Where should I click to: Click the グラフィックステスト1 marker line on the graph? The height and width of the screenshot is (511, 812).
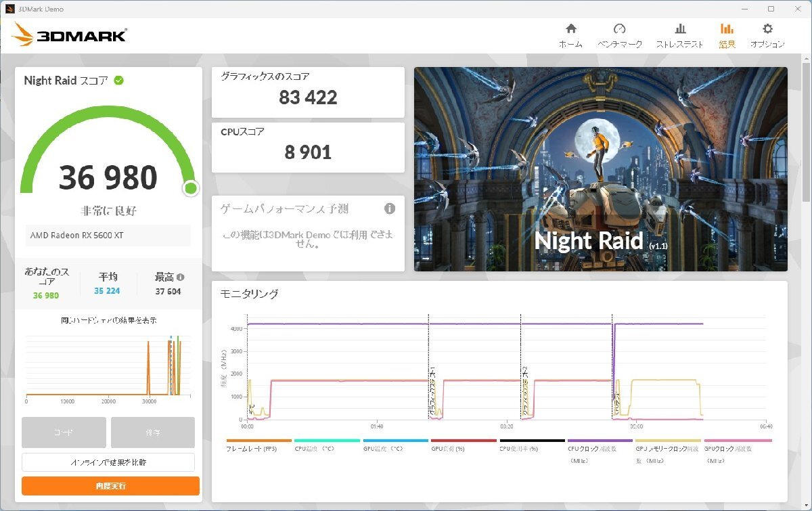click(429, 367)
